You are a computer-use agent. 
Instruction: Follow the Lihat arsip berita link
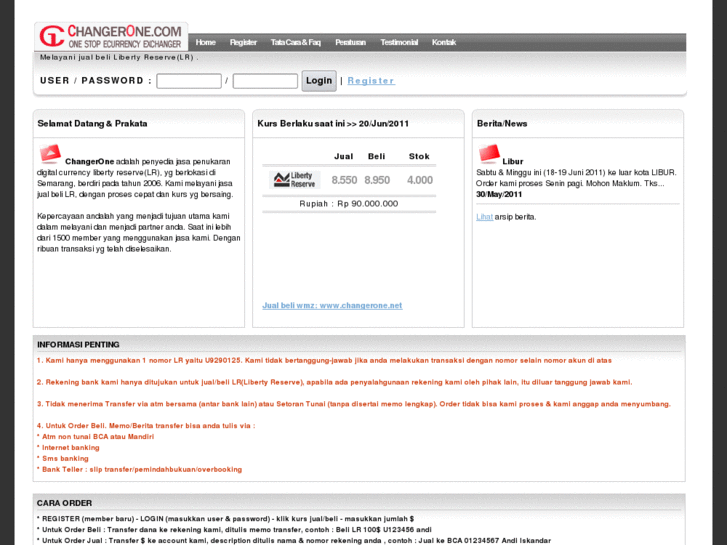tap(485, 217)
